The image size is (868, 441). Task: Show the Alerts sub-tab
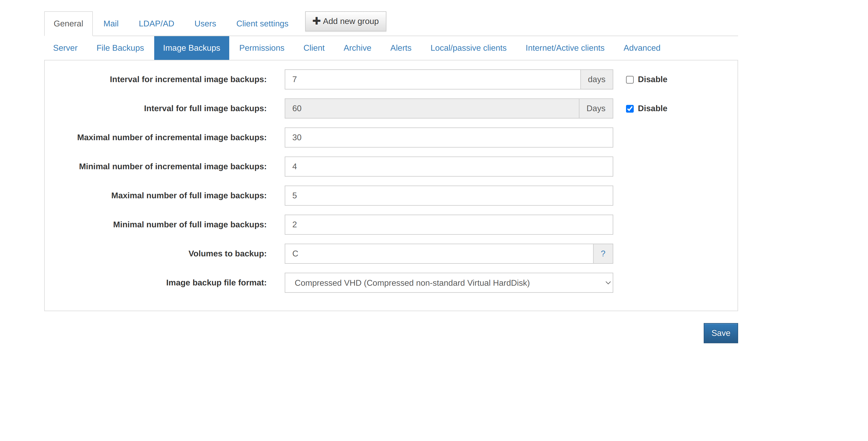pos(400,48)
